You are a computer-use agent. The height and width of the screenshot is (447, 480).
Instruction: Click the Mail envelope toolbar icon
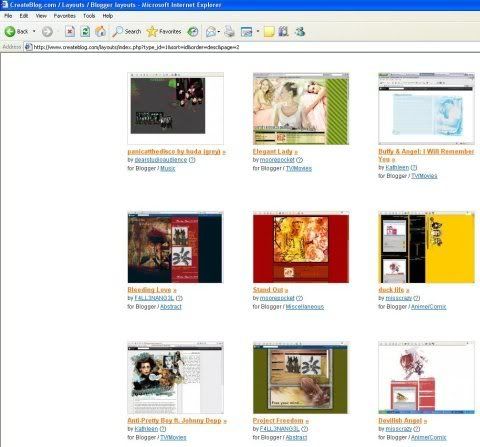coord(211,32)
